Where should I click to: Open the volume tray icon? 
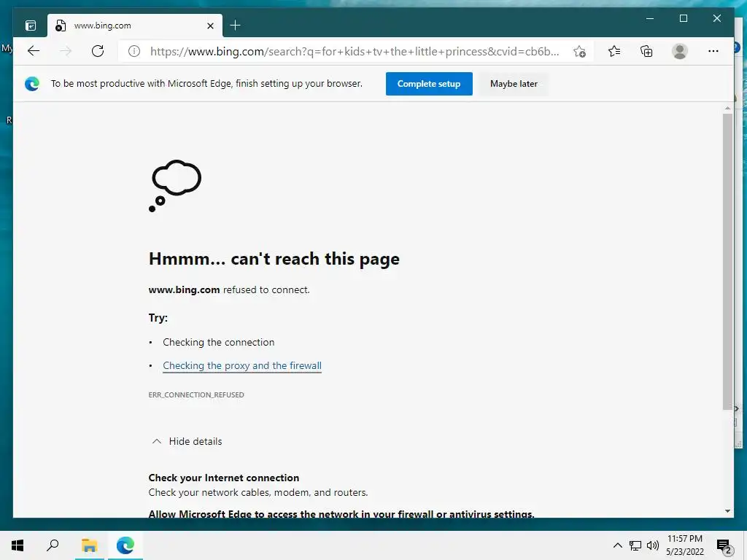tap(653, 545)
